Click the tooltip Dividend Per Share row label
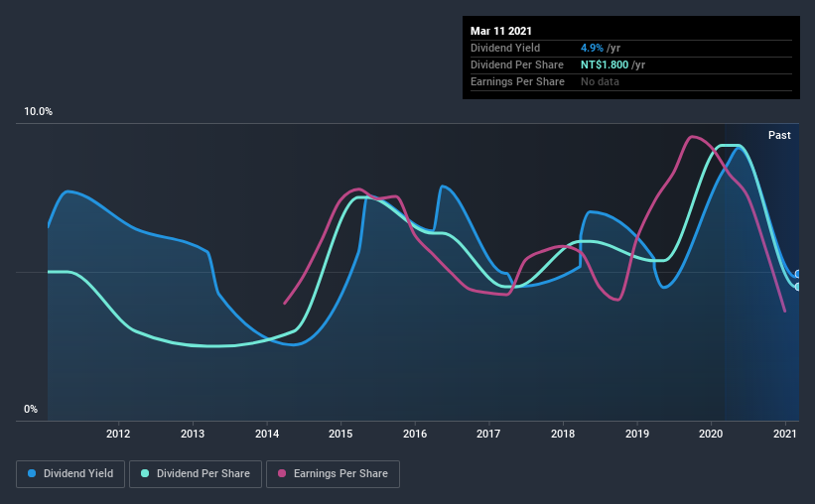Screen dimensions: 815x504 (x=516, y=64)
